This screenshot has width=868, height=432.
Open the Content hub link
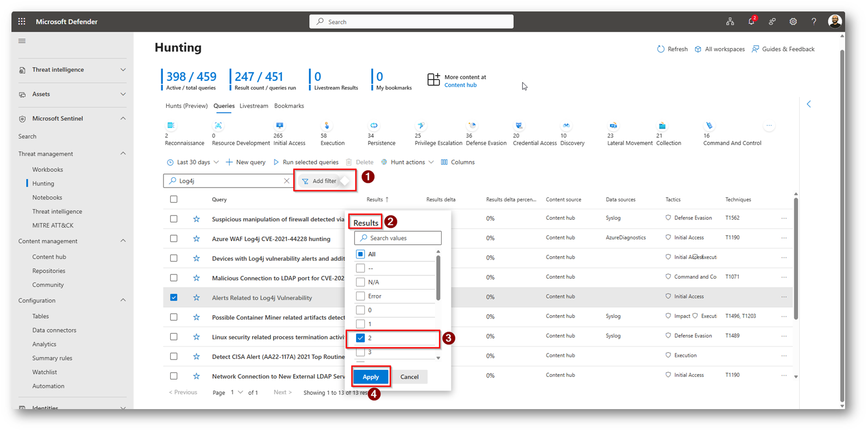pos(460,85)
